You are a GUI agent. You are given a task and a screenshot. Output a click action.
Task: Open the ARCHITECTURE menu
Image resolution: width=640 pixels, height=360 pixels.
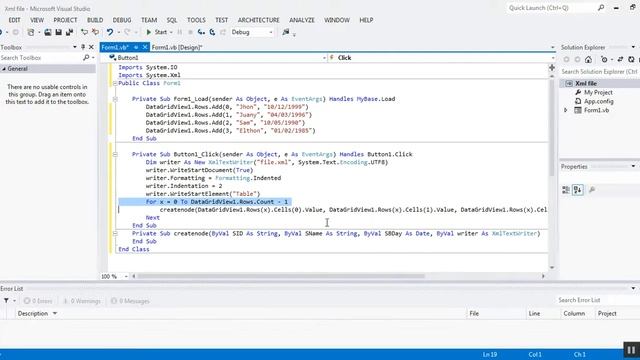[x=259, y=20]
